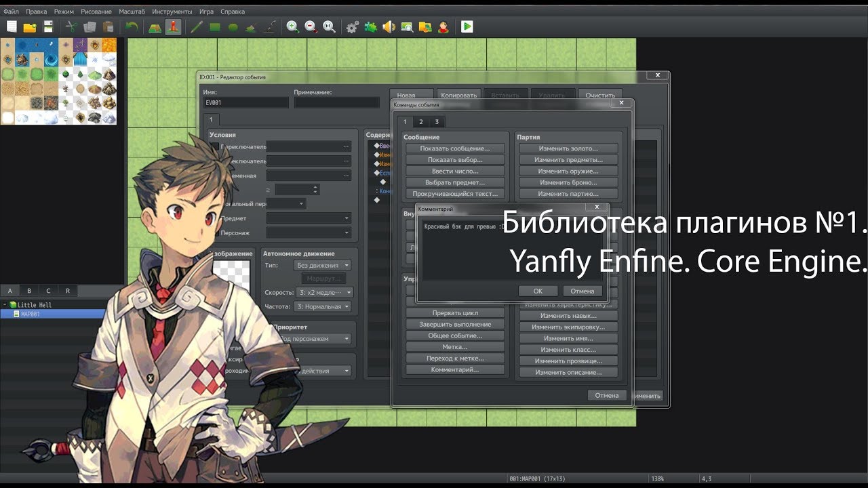Click the Actual Size 1:1 zoom icon

(329, 27)
